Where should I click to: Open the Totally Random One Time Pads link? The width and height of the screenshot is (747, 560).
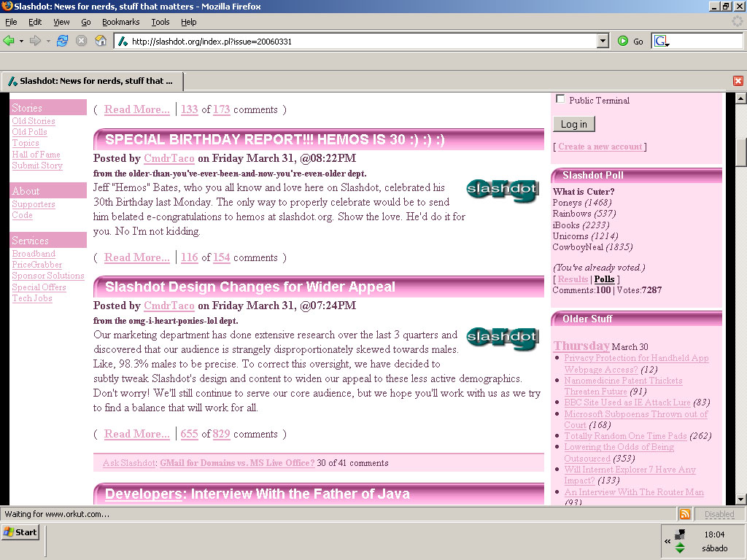pos(625,436)
